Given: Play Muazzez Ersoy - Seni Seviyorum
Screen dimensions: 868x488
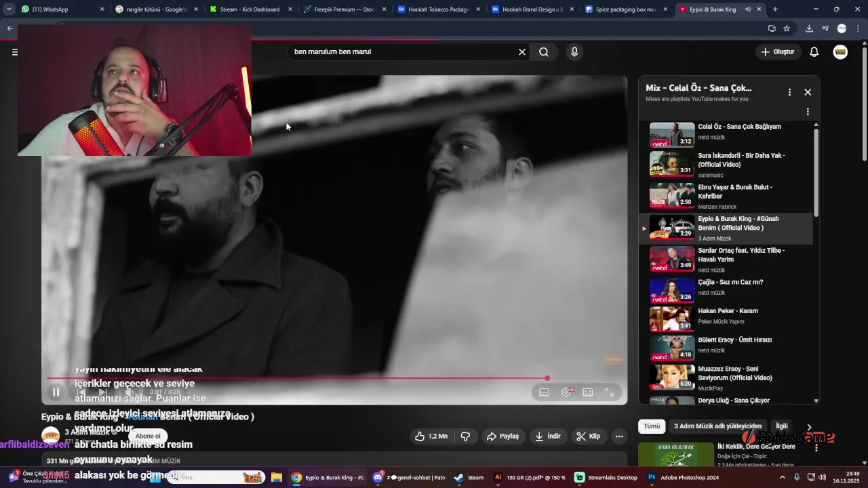Looking at the screenshot, I should click(726, 377).
